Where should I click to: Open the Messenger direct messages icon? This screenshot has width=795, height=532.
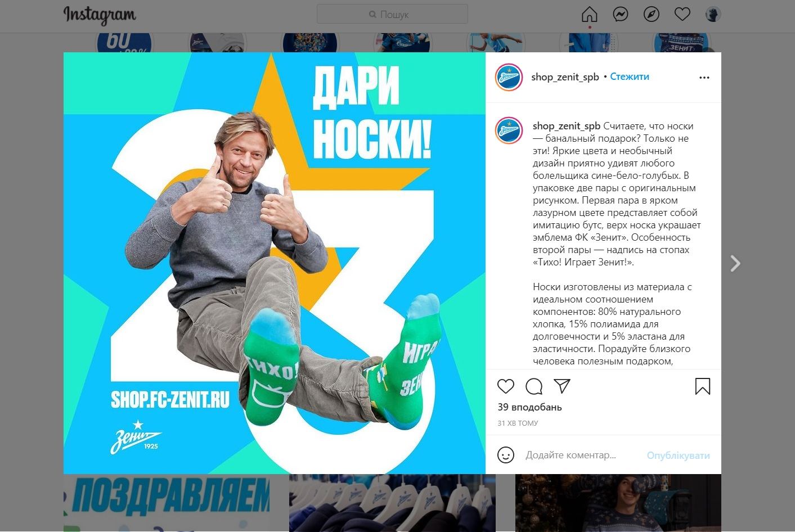[x=621, y=14]
